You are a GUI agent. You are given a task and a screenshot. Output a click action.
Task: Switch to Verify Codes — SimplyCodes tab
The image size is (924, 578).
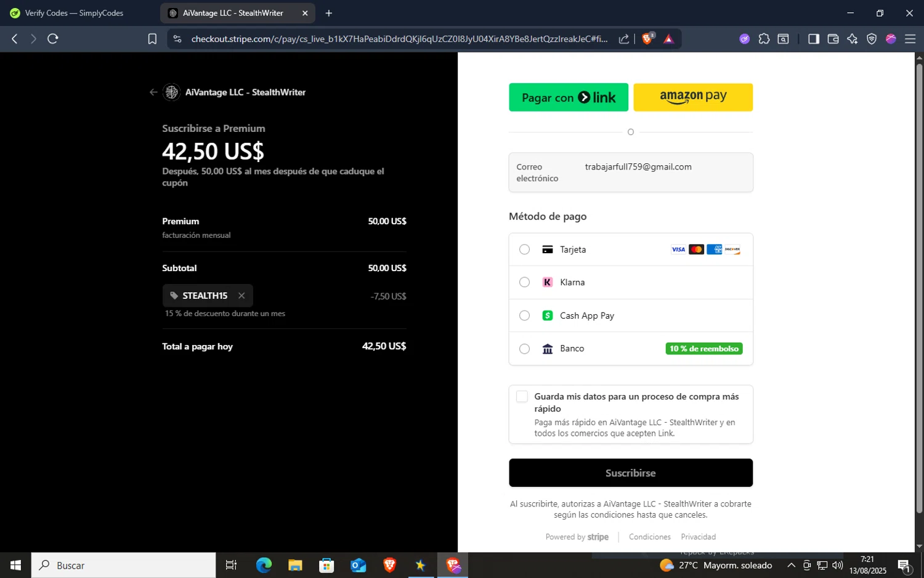74,13
